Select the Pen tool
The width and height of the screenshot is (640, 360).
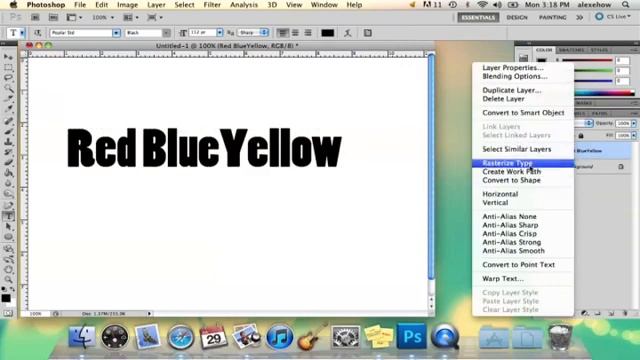8,205
